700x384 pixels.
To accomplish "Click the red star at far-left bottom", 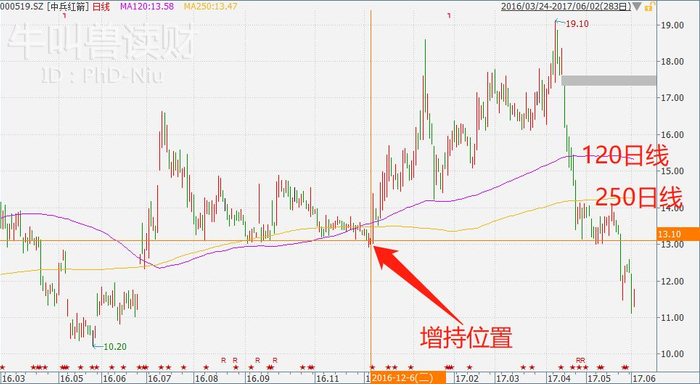I will [x=2, y=367].
